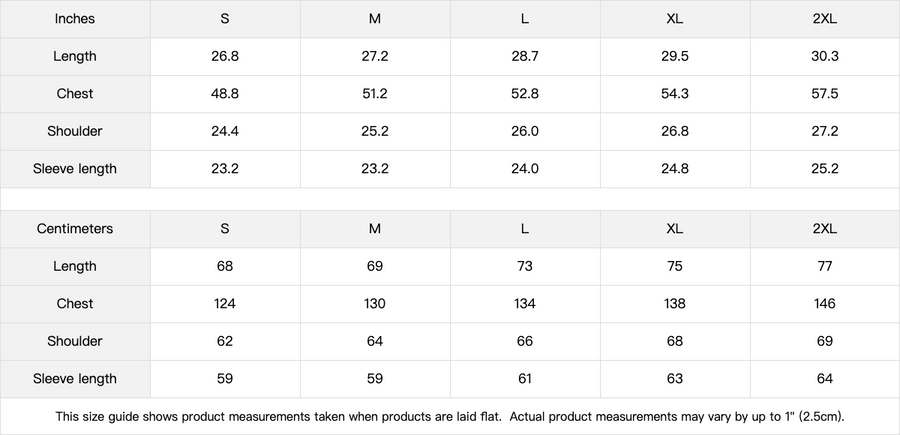
Task: Click the 57.5 chest value for 2XL
Action: (825, 94)
